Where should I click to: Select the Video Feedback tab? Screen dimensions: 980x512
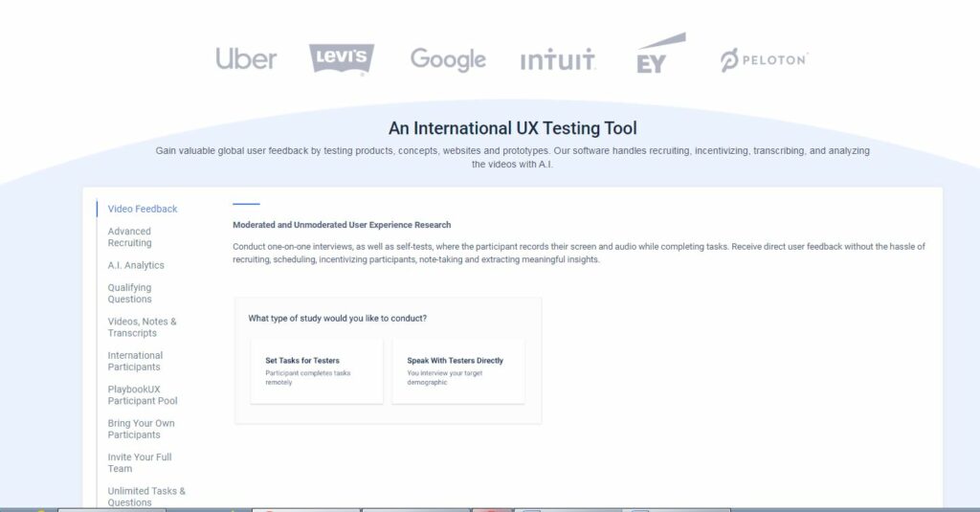point(143,209)
